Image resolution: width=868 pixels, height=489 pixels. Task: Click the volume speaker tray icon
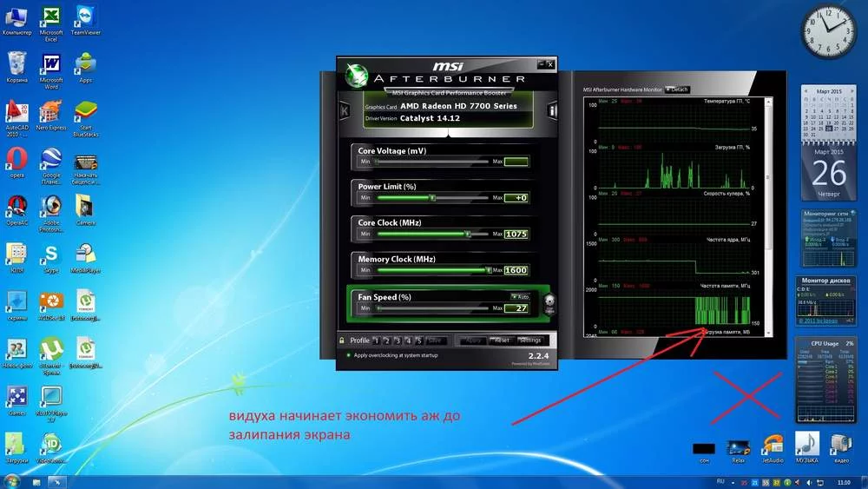point(809,483)
